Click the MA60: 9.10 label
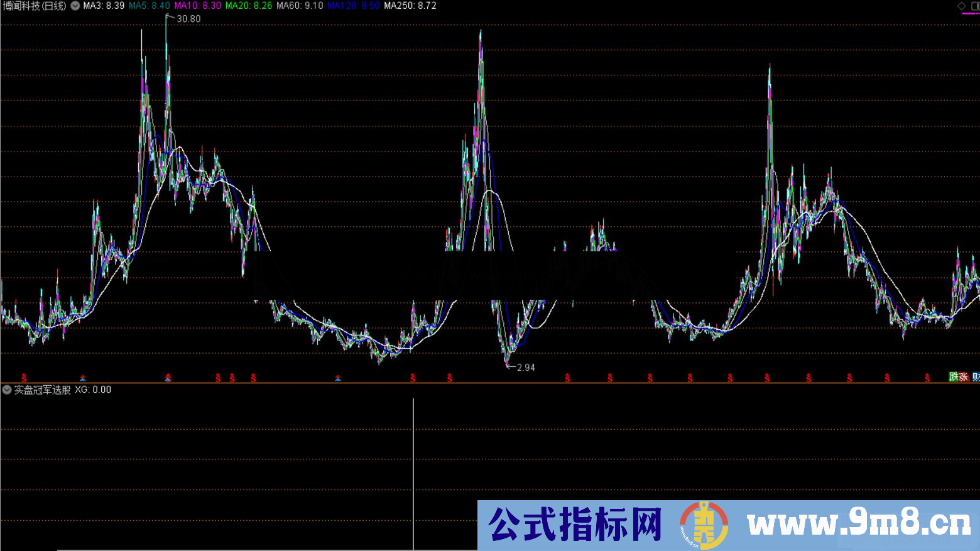This screenshot has height=551, width=980. 300,6
